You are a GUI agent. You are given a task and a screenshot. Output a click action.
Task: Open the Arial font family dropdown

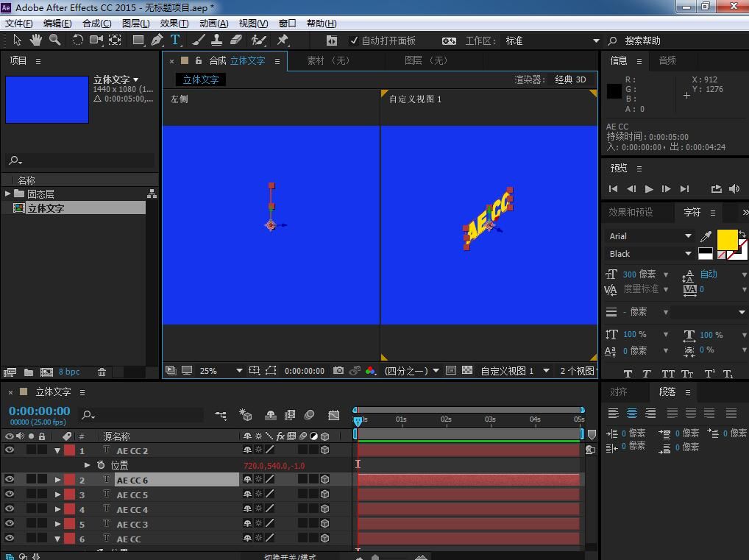(649, 236)
